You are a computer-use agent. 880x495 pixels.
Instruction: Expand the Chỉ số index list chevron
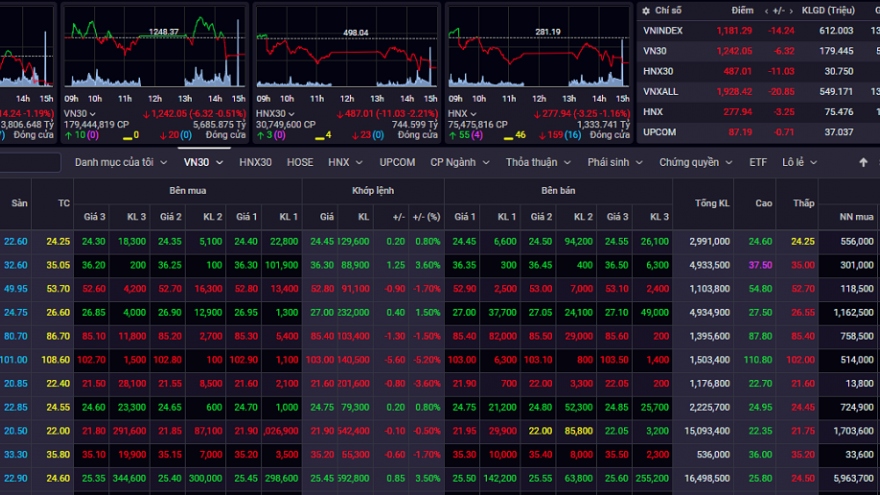(x=647, y=10)
